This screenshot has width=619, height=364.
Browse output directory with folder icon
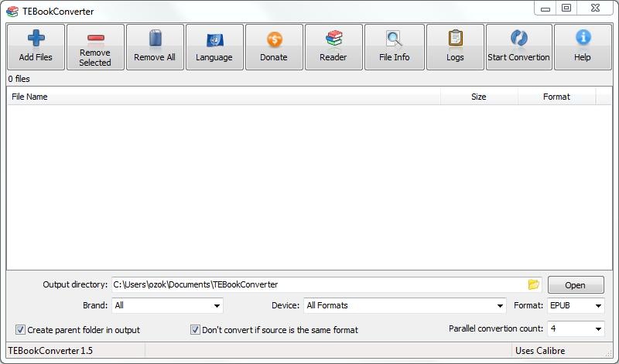tap(533, 284)
